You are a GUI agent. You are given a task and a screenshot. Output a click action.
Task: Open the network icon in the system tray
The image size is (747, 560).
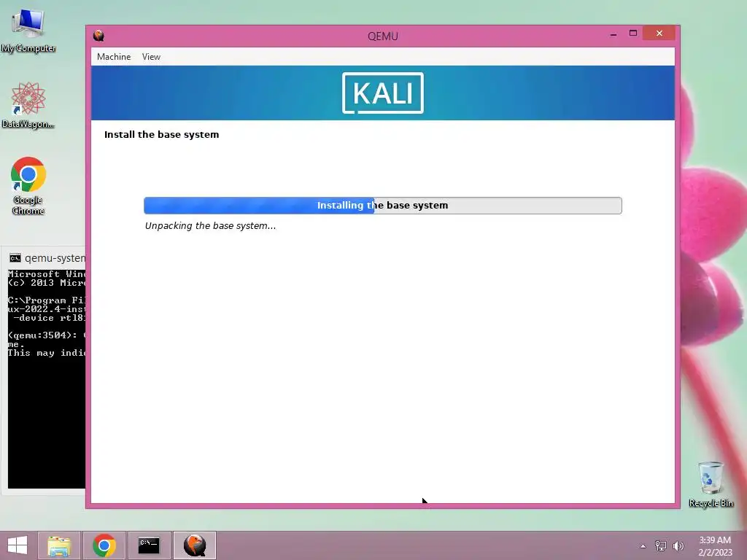click(x=661, y=545)
